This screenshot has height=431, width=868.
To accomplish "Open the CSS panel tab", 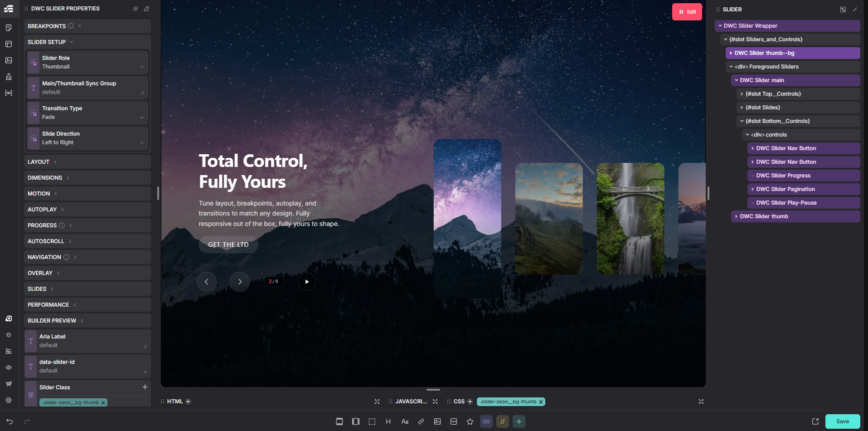I will (x=459, y=402).
